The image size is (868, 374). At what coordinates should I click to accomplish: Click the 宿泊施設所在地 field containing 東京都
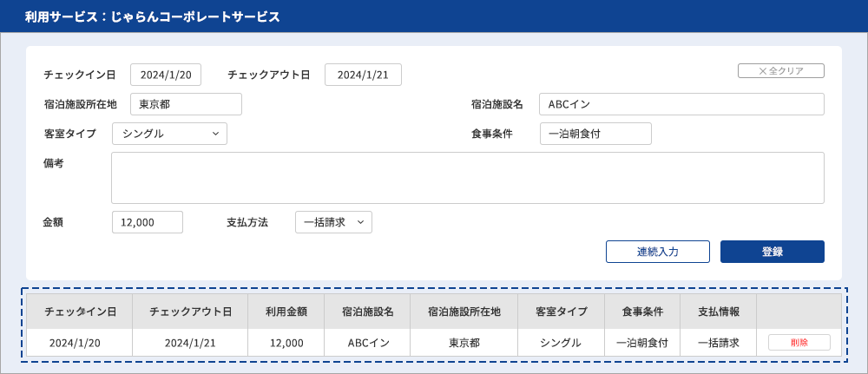point(186,104)
